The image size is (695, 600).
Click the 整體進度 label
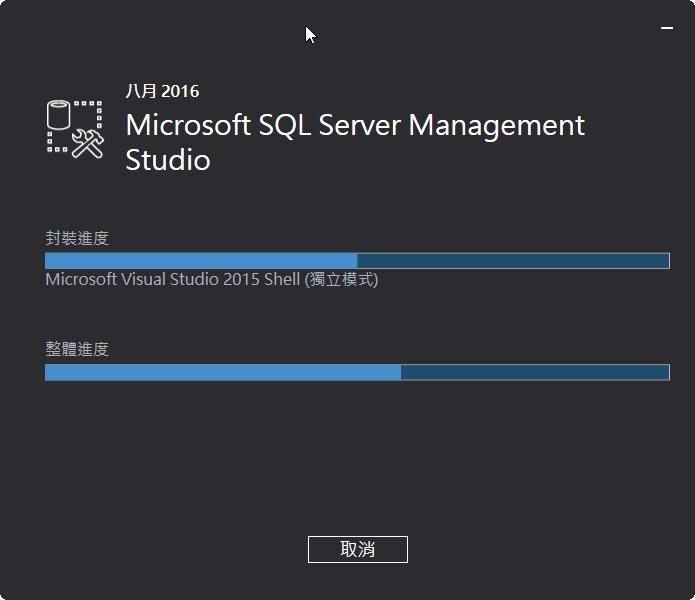(77, 349)
